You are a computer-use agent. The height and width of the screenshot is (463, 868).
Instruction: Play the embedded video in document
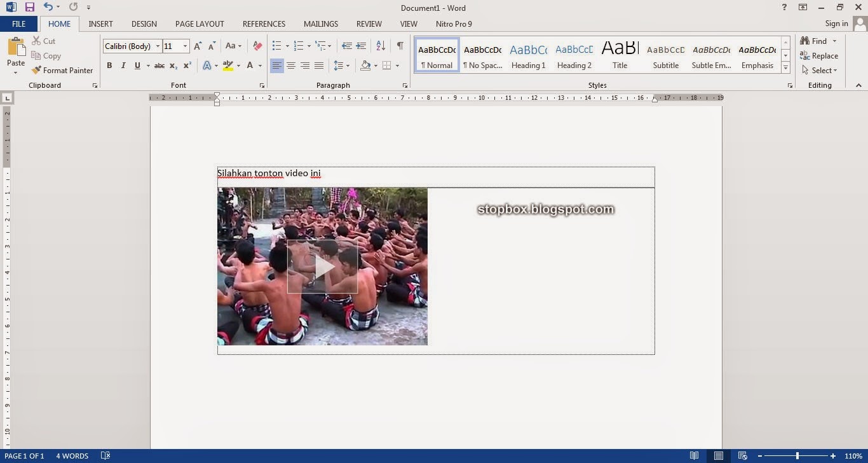click(323, 267)
